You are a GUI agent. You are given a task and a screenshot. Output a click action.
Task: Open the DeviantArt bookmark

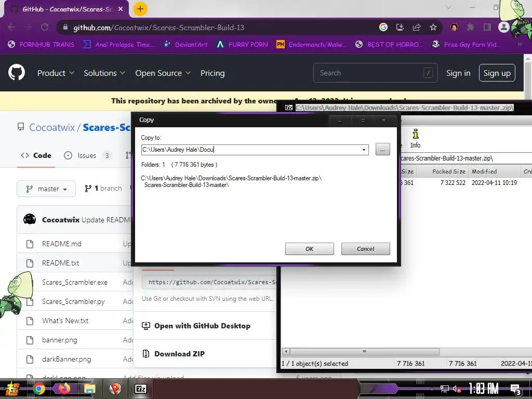coord(185,45)
